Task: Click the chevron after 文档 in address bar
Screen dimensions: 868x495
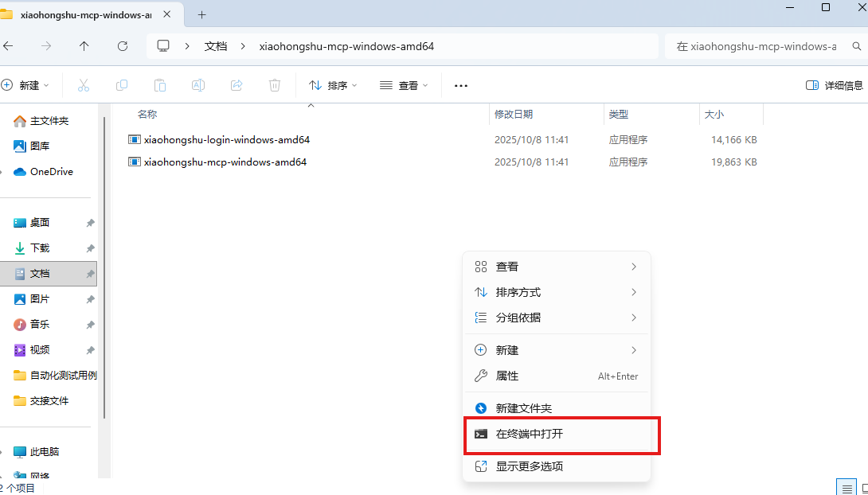Action: [243, 46]
